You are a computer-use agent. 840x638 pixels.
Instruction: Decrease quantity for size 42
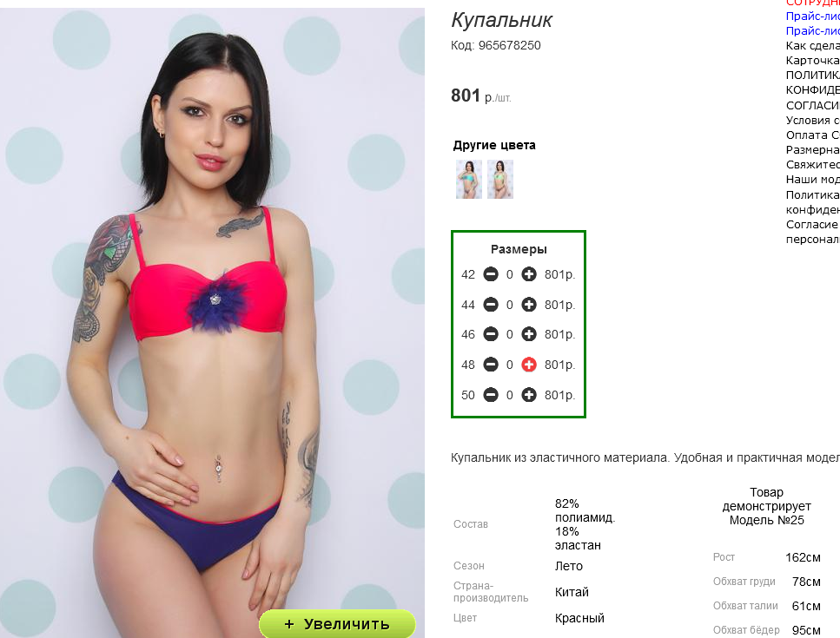491,274
